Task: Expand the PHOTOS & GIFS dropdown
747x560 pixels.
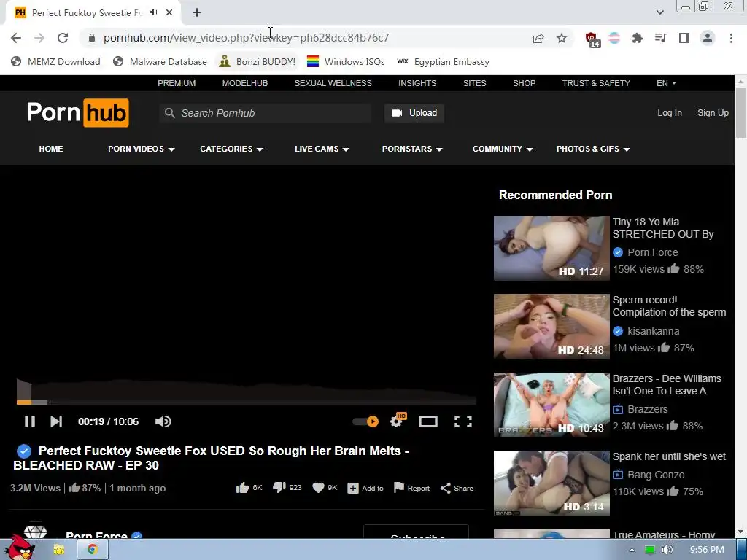Action: [593, 149]
